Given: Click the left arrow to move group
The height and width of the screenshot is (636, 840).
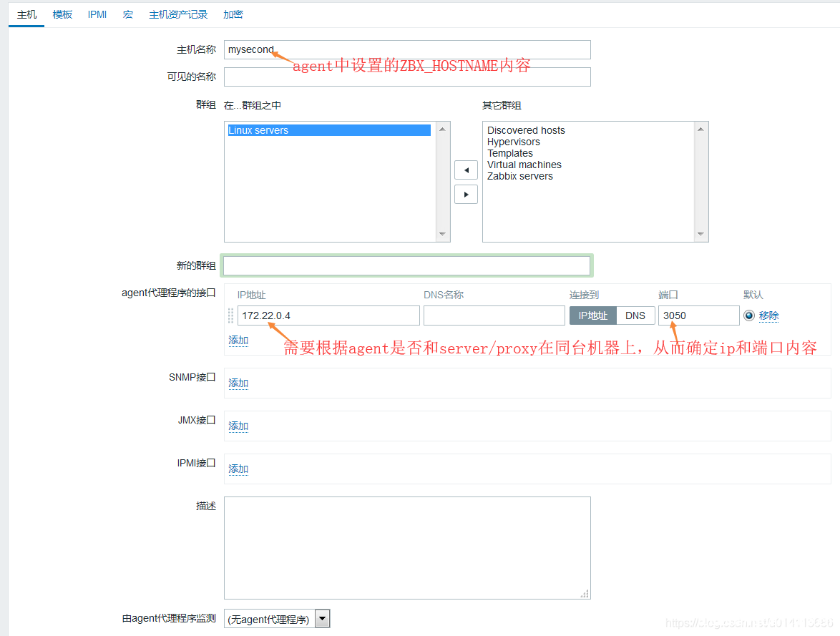Looking at the screenshot, I should [466, 170].
